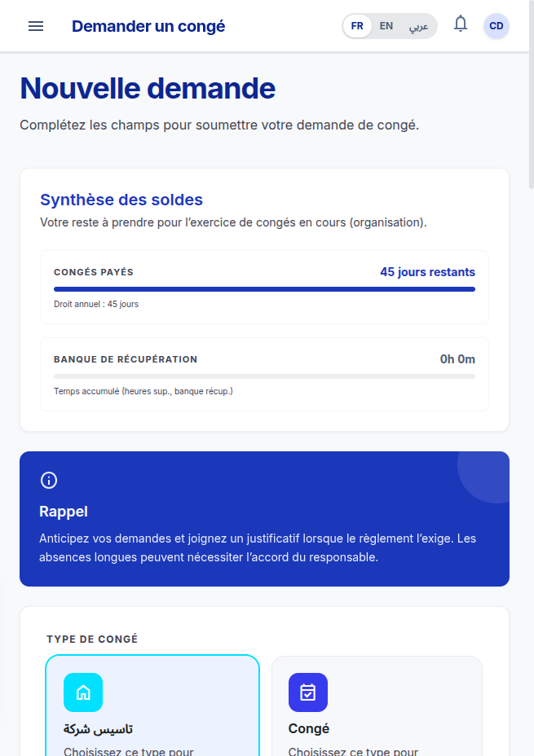Click the 45 jours restants balance

tap(427, 272)
